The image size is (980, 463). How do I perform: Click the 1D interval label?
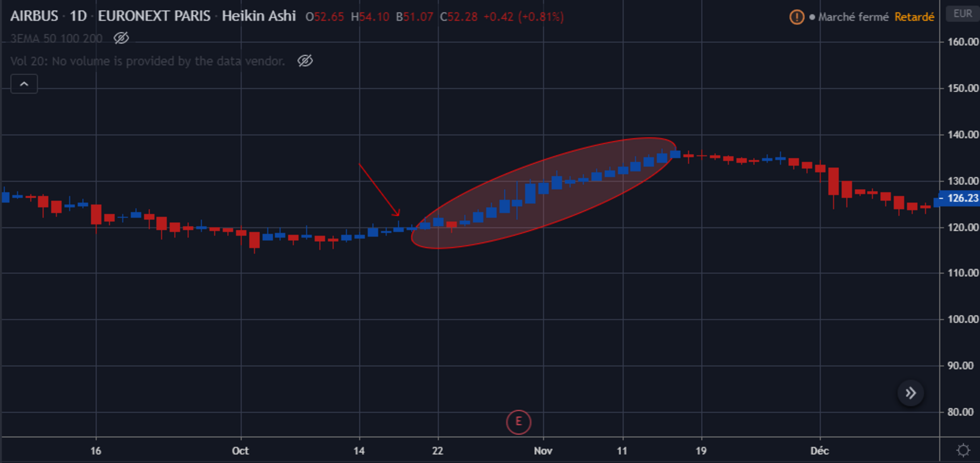click(x=78, y=16)
